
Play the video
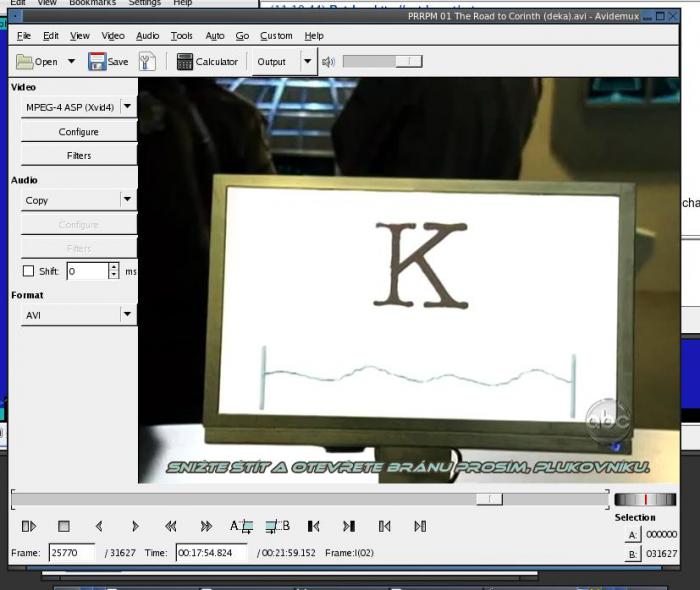(29, 527)
